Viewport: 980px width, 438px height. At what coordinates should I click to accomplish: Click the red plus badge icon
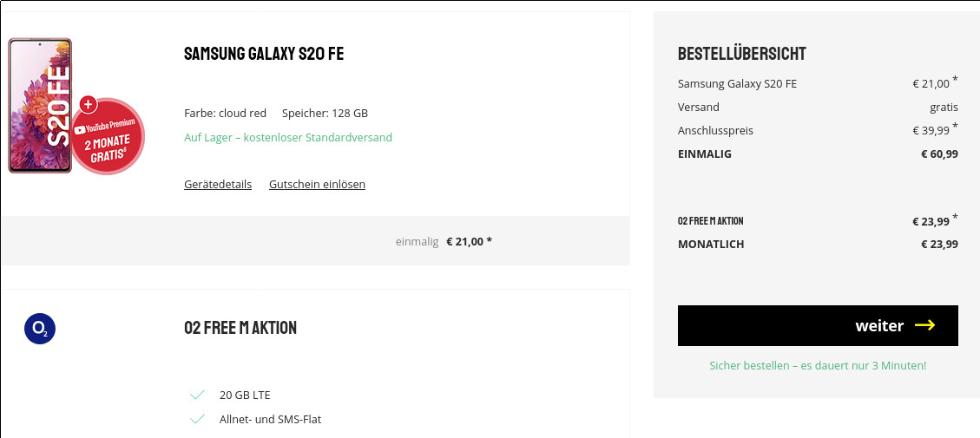click(x=89, y=105)
